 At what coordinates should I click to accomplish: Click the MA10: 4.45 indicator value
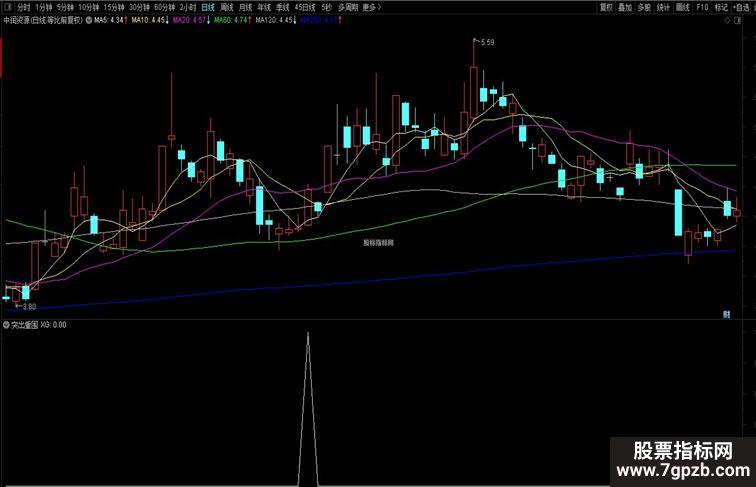coord(148,20)
